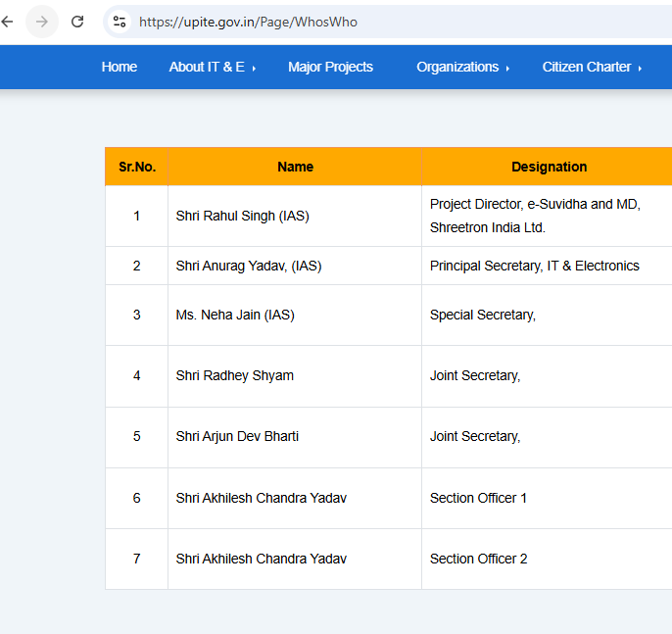Select name Ms. Neha Jain (IAS)
This screenshot has width=672, height=634.
[x=235, y=316]
